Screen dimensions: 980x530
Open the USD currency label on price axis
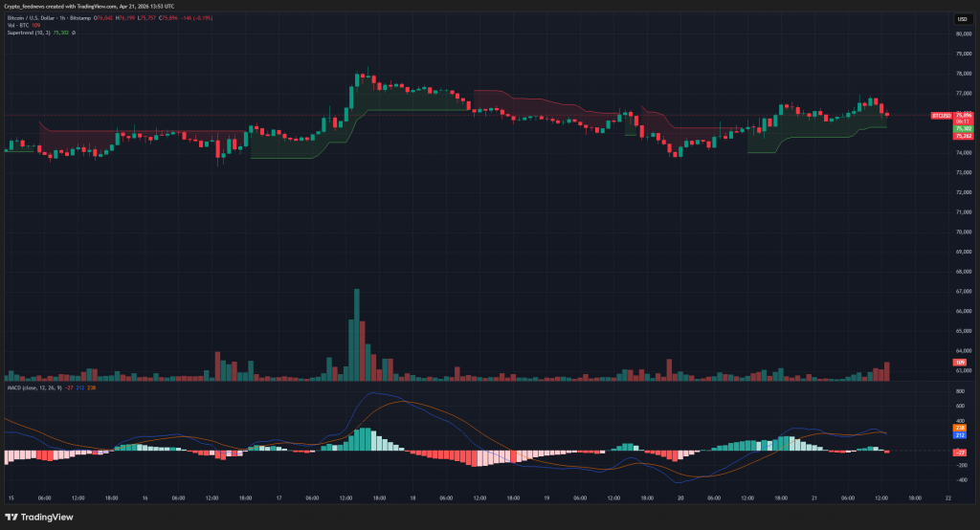(960, 18)
